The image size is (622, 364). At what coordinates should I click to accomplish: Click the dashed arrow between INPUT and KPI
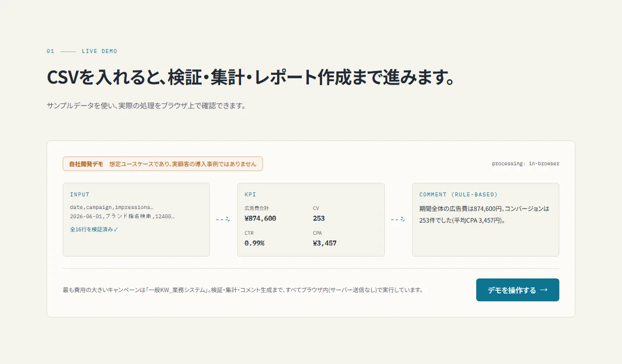coord(223,219)
